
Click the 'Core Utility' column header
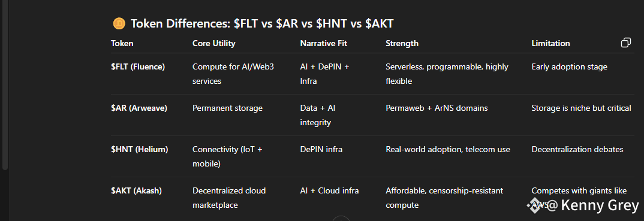point(213,43)
